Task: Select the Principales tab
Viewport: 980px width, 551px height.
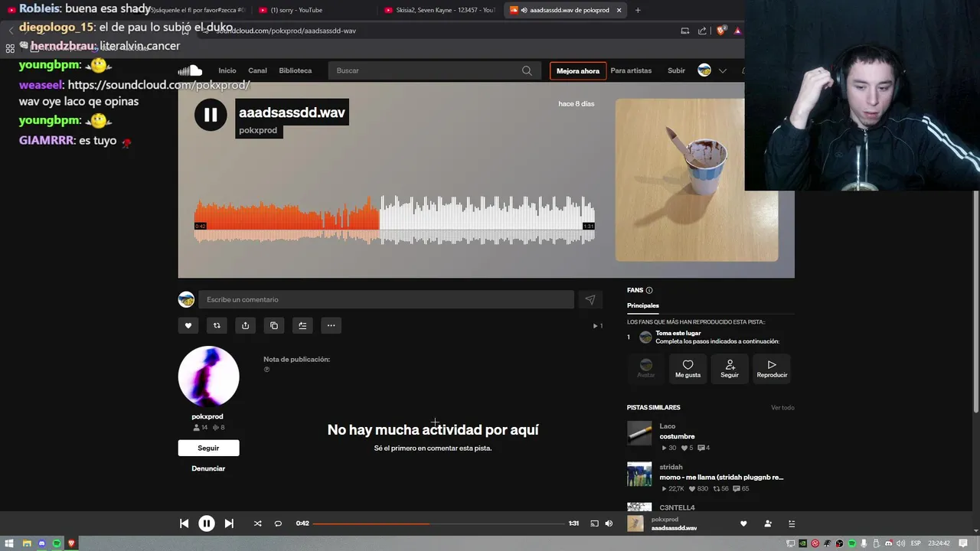Action: coord(643,305)
